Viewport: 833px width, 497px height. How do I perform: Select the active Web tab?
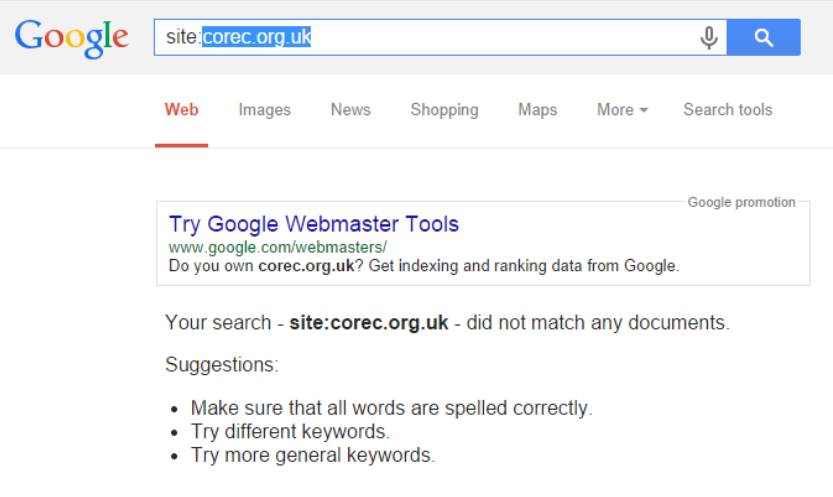[181, 109]
